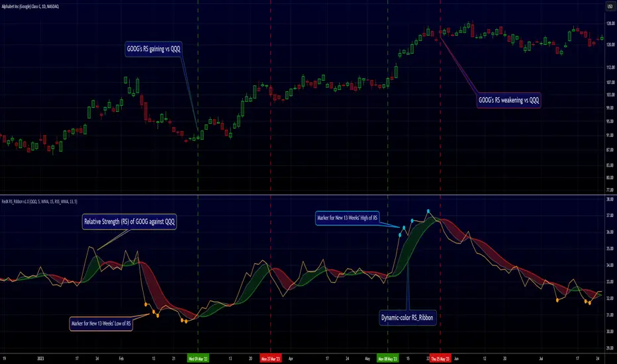Click the green 'Mon 08 May '23' date marker

point(387,359)
